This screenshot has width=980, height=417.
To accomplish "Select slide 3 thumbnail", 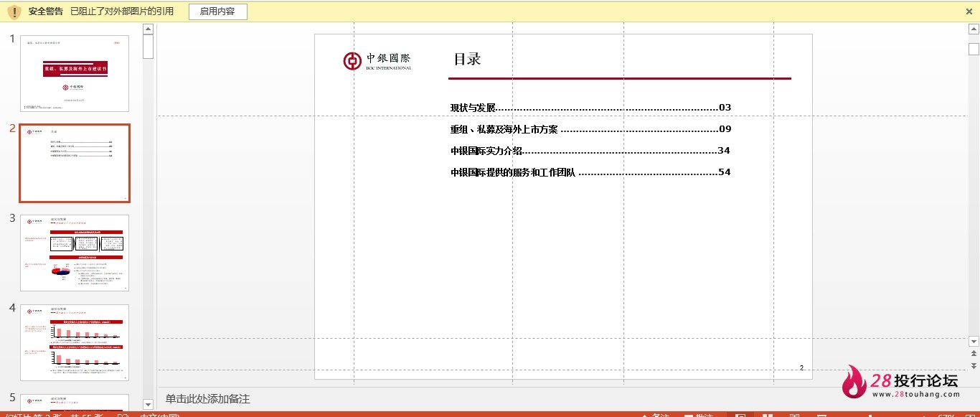I will point(75,253).
